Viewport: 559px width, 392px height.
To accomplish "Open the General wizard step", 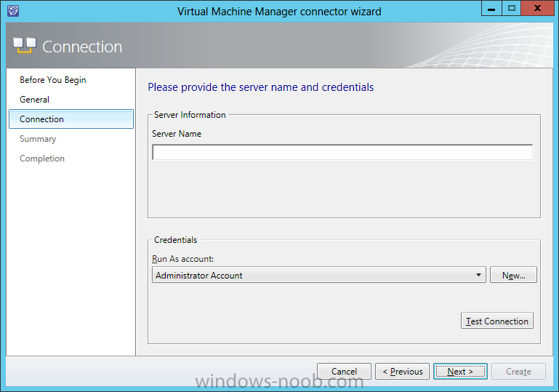I will tap(35, 100).
